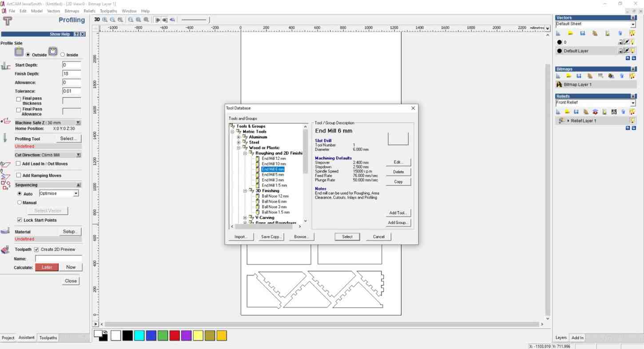Screen dimensions: 644x349
Task: Move vector layer up arrow in Vectors panel
Action: pos(628,58)
